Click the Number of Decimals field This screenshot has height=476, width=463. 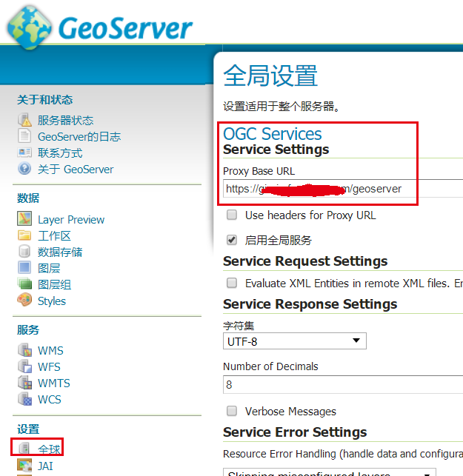coord(343,385)
